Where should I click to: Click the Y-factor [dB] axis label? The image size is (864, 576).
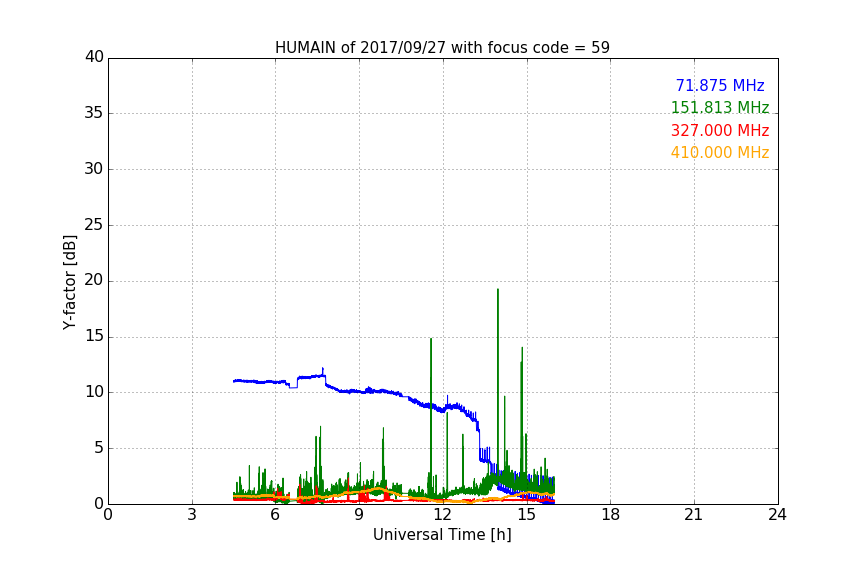pyautogui.click(x=69, y=282)
